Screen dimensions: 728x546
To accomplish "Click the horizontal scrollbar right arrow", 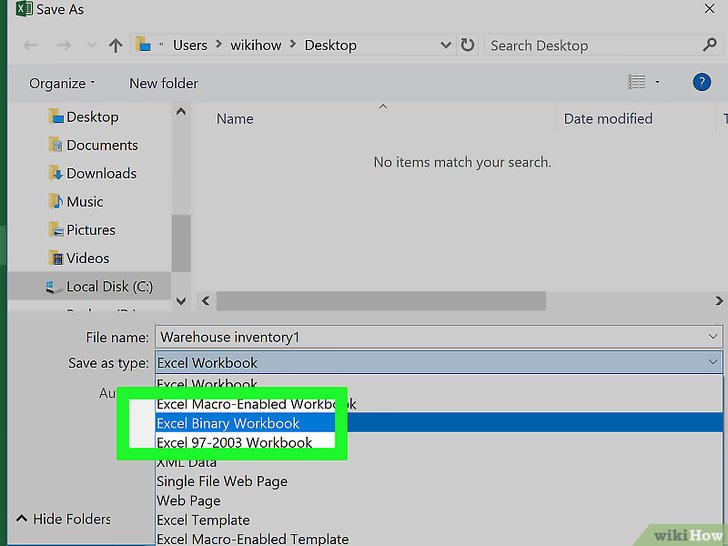I will tap(718, 301).
